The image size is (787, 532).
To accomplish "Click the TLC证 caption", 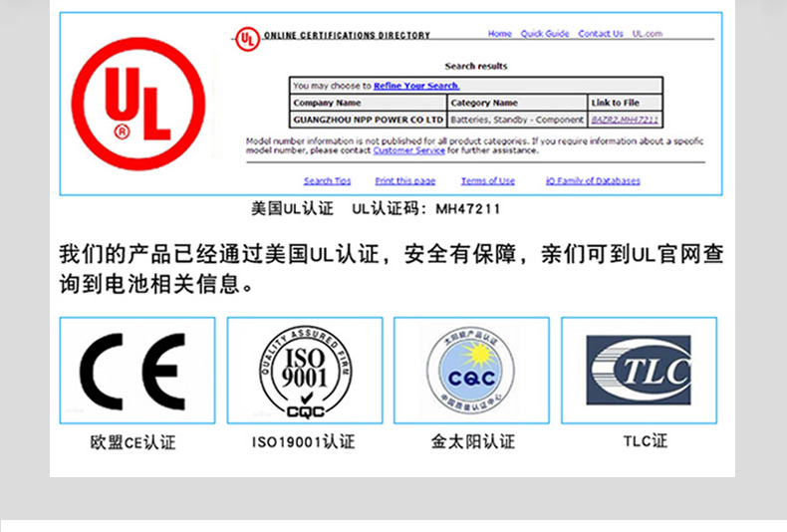I will [x=645, y=441].
